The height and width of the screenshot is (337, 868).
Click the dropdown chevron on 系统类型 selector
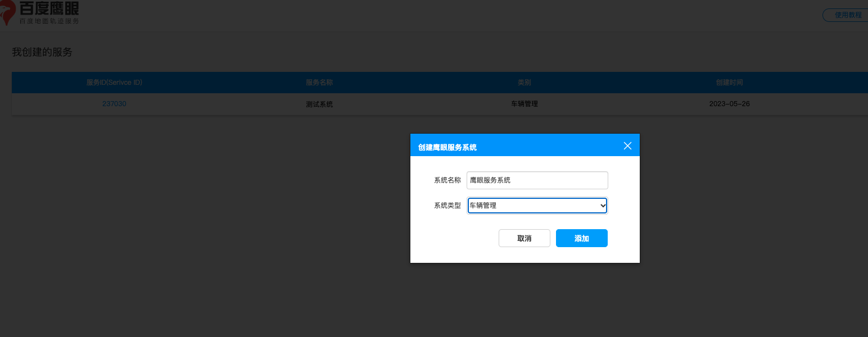tap(603, 205)
